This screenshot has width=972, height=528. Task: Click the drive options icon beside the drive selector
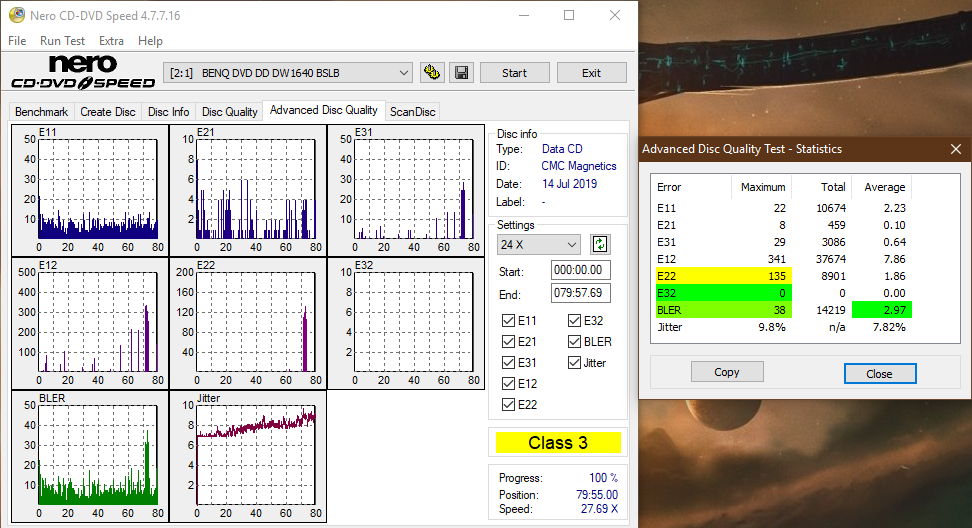pyautogui.click(x=431, y=73)
